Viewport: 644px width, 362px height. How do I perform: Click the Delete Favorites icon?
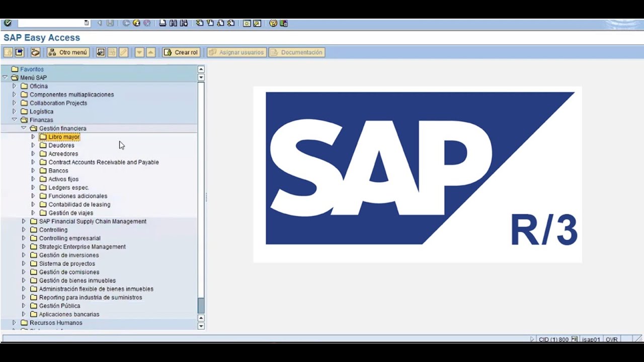point(112,52)
